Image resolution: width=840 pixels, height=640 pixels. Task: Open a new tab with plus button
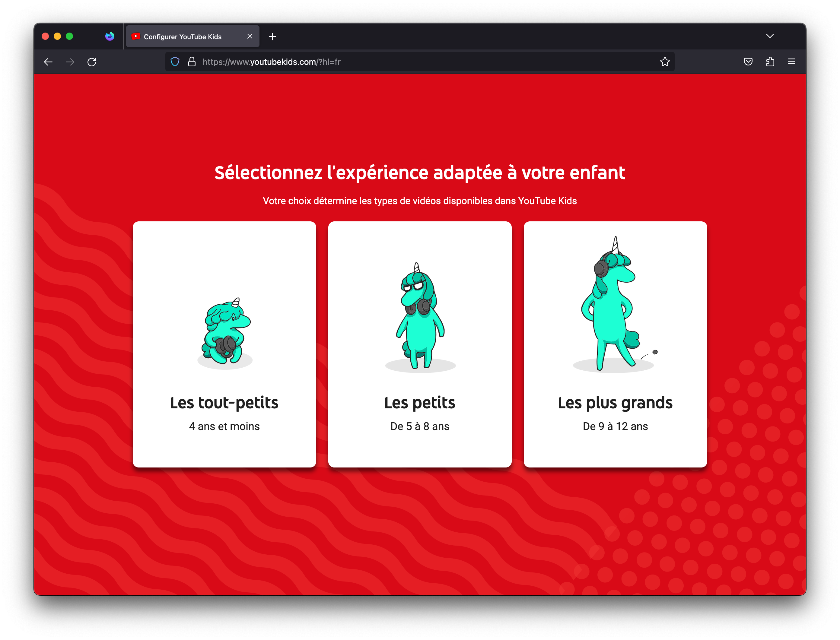(272, 36)
